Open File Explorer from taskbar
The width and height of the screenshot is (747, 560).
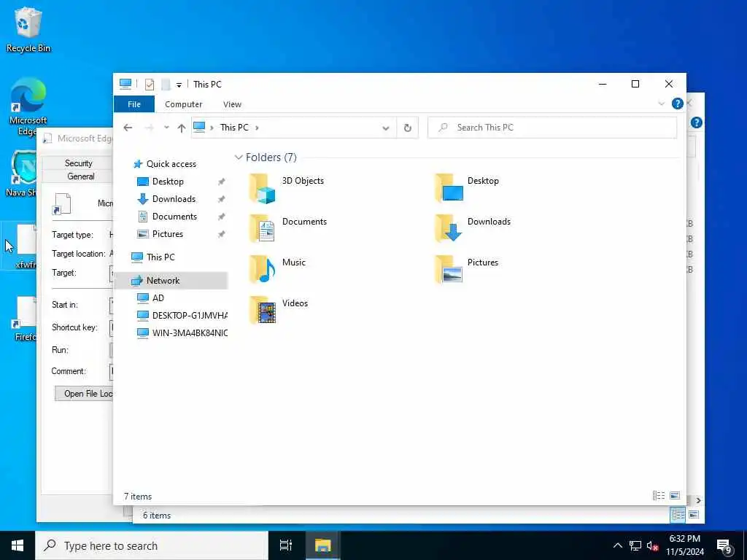click(x=322, y=545)
